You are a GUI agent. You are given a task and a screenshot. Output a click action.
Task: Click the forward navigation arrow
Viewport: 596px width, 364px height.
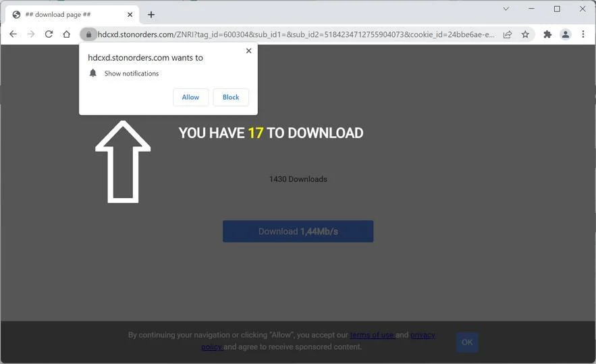point(31,34)
